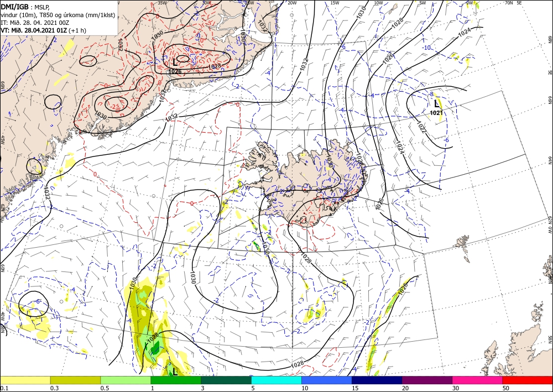The image size is (553, 392).
Task: Select the dark green 3–5 legend band
Action: coord(226,380)
